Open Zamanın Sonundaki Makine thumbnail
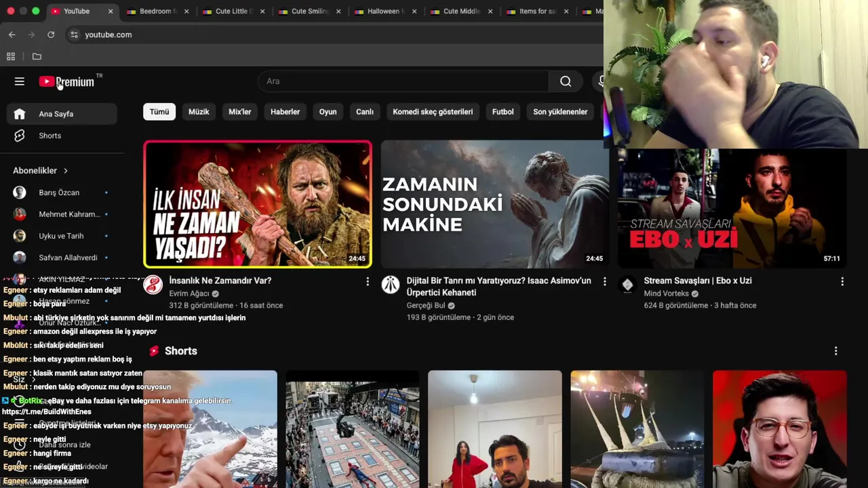868x488 pixels. (x=495, y=204)
